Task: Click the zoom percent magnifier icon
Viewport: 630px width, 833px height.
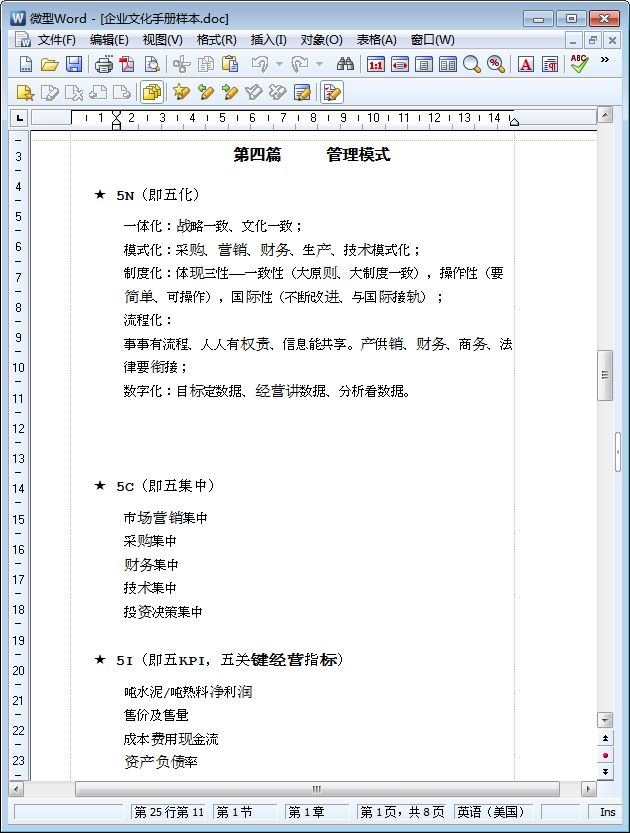Action: [496, 65]
